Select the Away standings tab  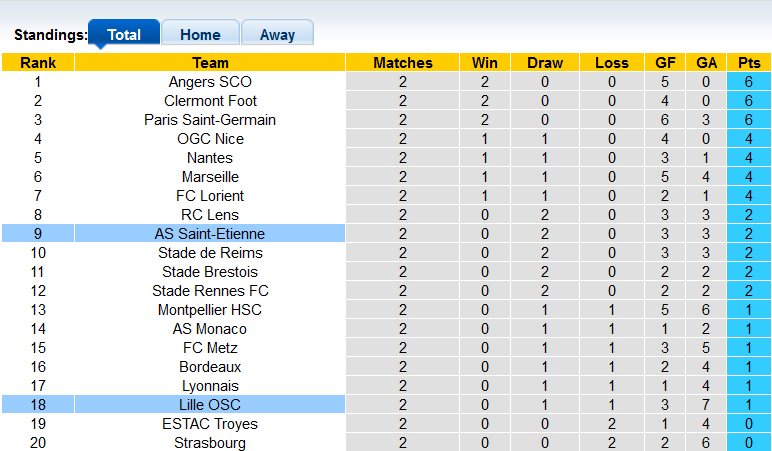point(277,34)
